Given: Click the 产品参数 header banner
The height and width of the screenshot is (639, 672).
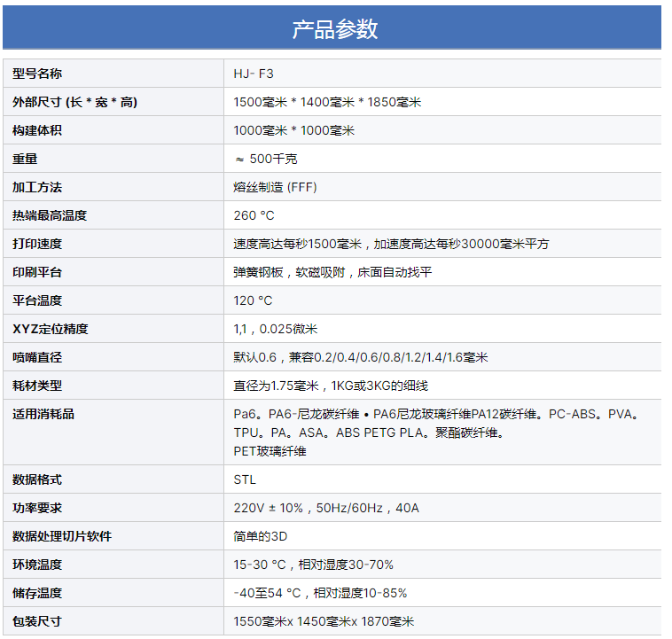Looking at the screenshot, I should [334, 28].
